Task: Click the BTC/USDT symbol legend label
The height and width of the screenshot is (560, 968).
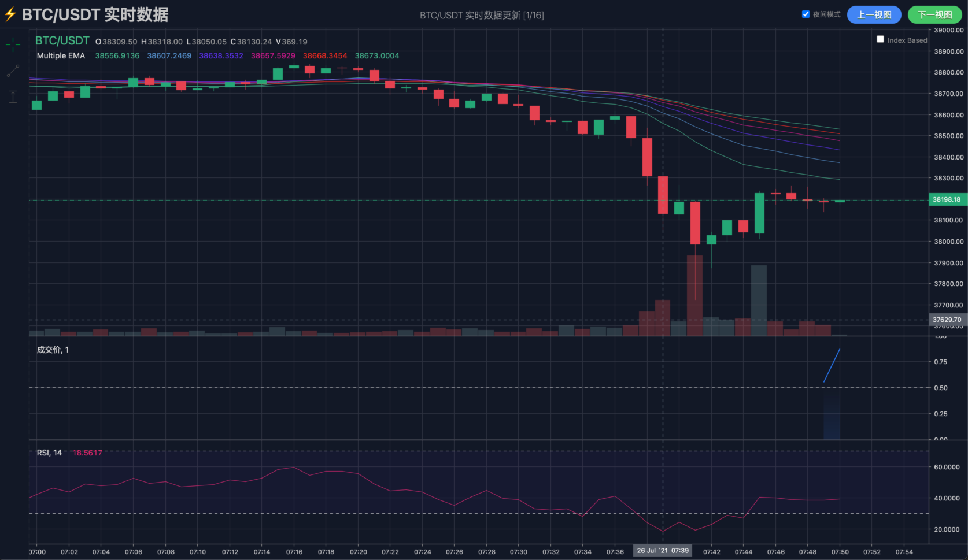Action: [x=62, y=41]
